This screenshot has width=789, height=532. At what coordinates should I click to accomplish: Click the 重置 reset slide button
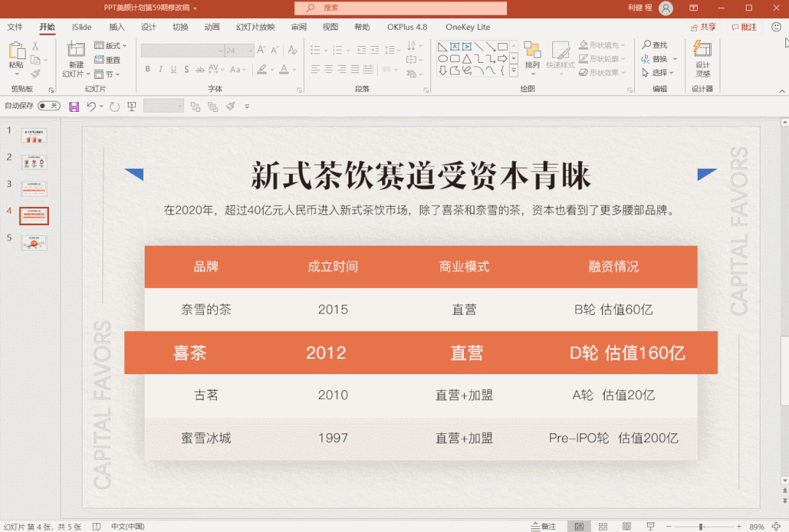coord(107,60)
